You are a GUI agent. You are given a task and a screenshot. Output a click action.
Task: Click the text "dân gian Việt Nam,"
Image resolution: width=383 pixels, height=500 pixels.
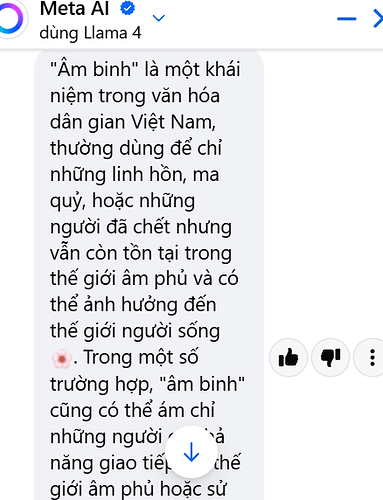click(133, 122)
